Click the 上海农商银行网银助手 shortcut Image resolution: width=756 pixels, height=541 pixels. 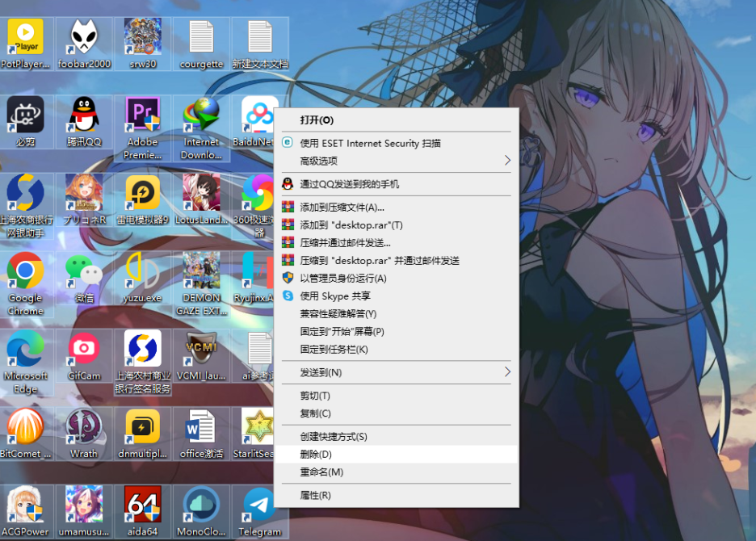(26, 207)
